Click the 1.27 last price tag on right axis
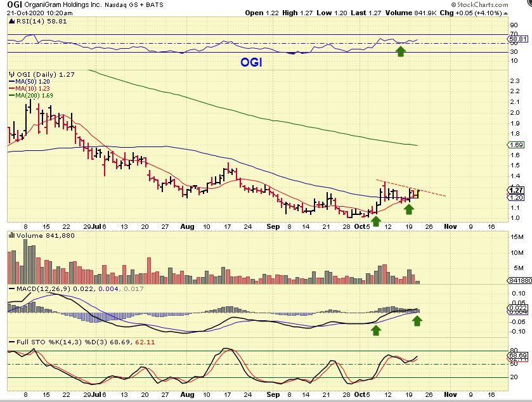Image resolution: width=532 pixels, height=402 pixels. coord(516,190)
